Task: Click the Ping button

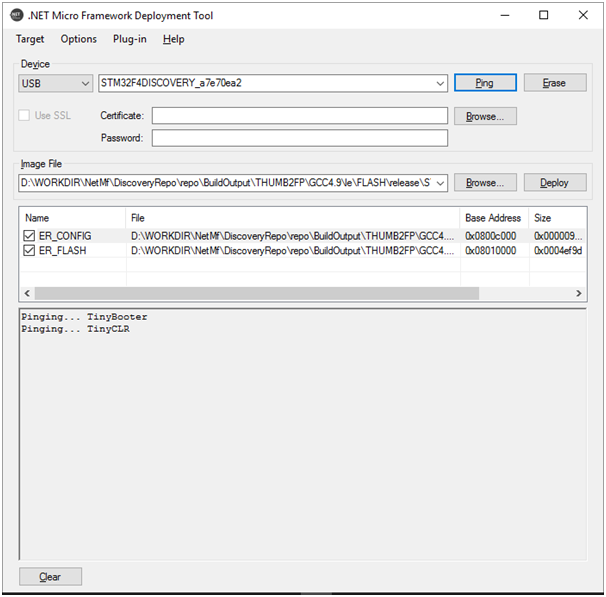Action: tap(485, 83)
